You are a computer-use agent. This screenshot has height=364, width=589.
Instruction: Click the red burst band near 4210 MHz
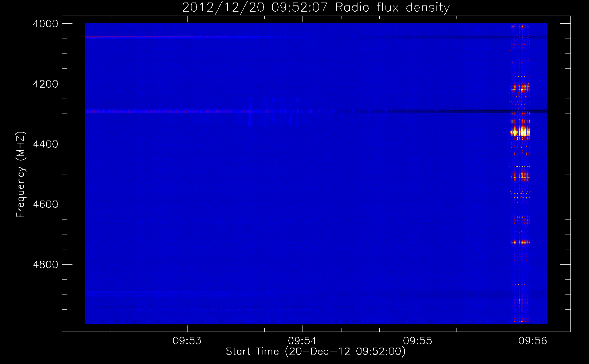pos(520,88)
